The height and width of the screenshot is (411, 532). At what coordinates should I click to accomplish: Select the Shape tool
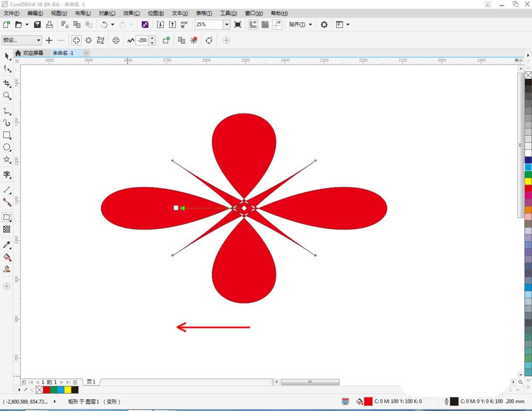pyautogui.click(x=7, y=69)
